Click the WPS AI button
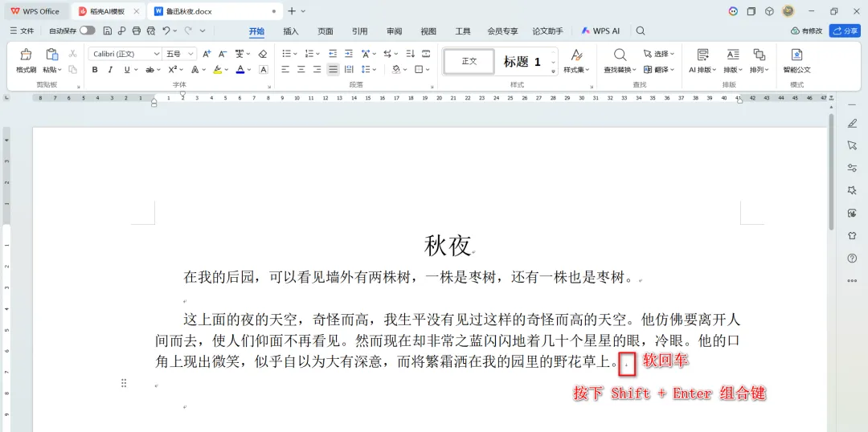868x432 pixels. coord(600,31)
